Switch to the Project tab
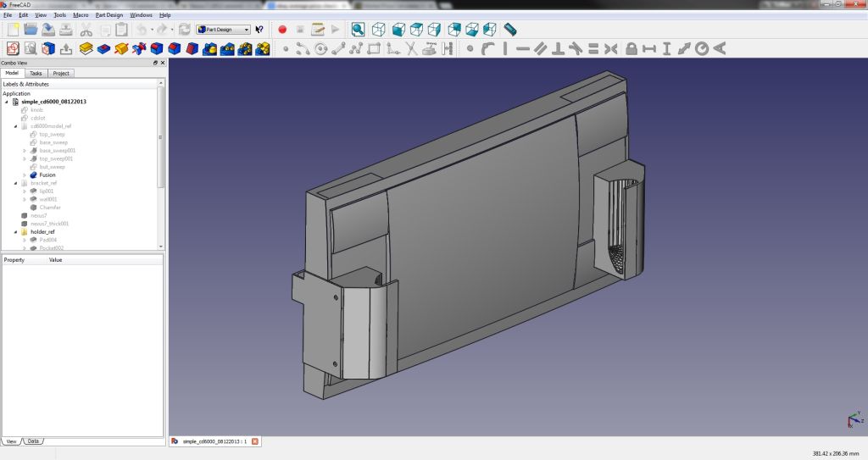This screenshot has width=868, height=460. pos(61,73)
